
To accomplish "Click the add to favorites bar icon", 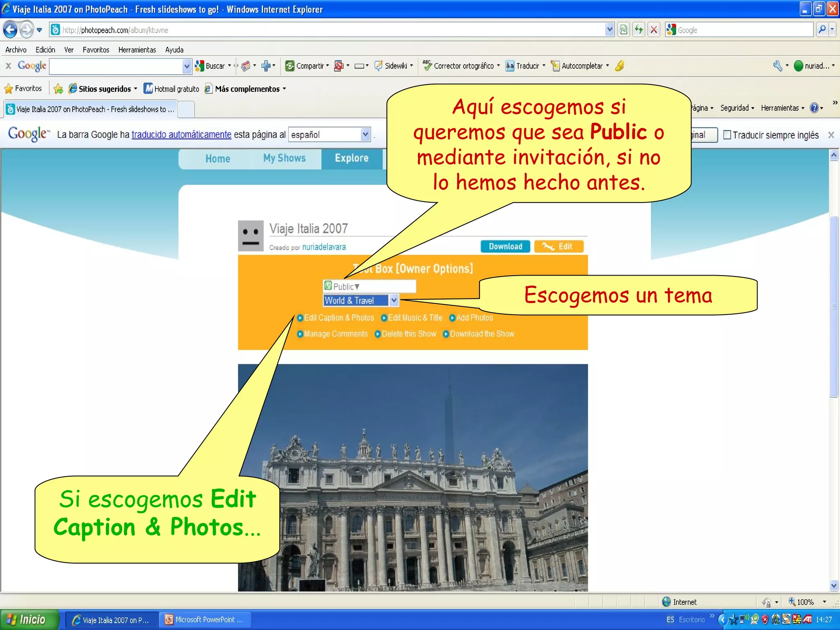I will (x=58, y=89).
